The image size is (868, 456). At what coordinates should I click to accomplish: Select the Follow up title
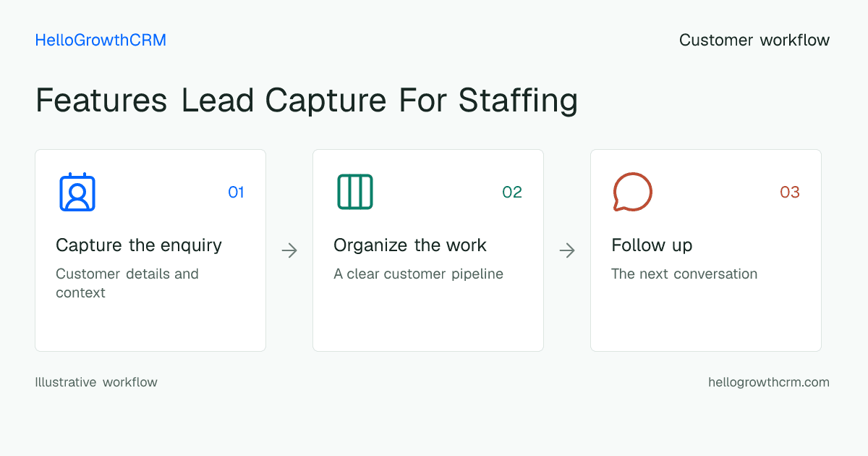[x=652, y=245]
